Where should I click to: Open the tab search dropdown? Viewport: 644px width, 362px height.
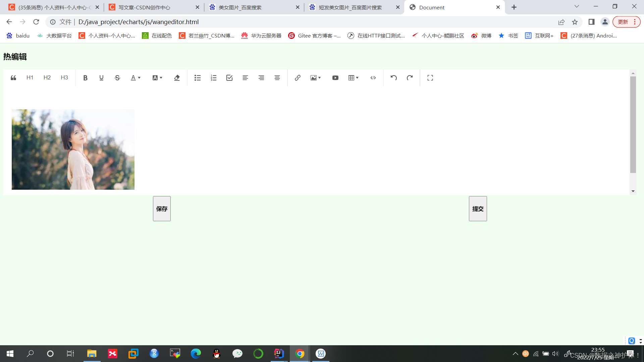(577, 6)
